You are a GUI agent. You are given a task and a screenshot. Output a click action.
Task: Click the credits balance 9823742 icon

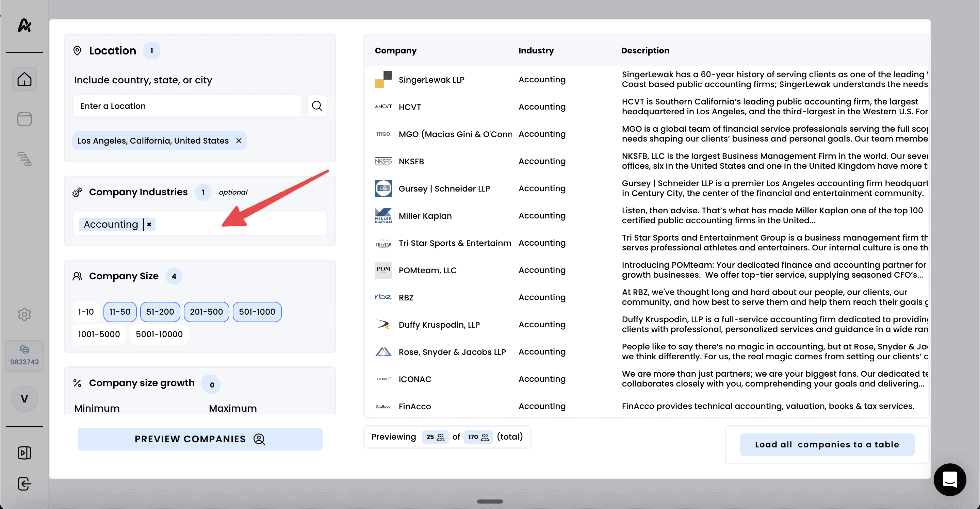(24, 355)
